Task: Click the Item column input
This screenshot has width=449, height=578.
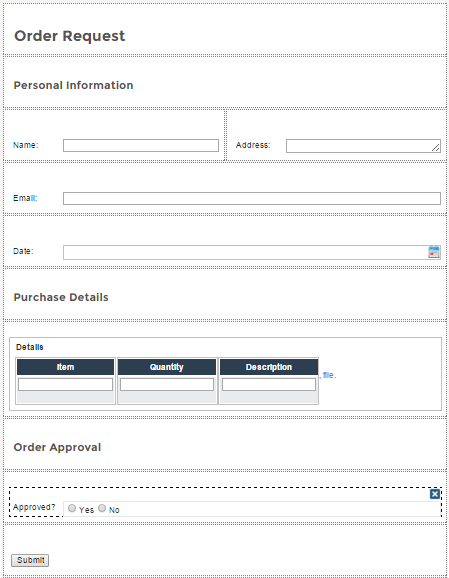Action: (65, 384)
